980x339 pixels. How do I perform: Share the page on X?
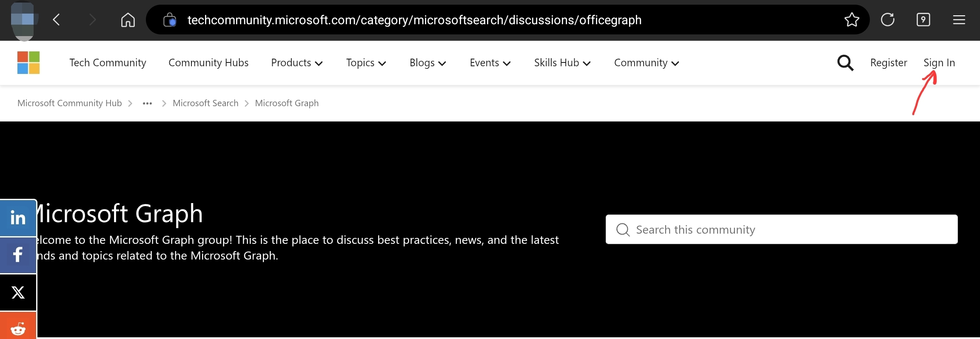[x=18, y=292]
